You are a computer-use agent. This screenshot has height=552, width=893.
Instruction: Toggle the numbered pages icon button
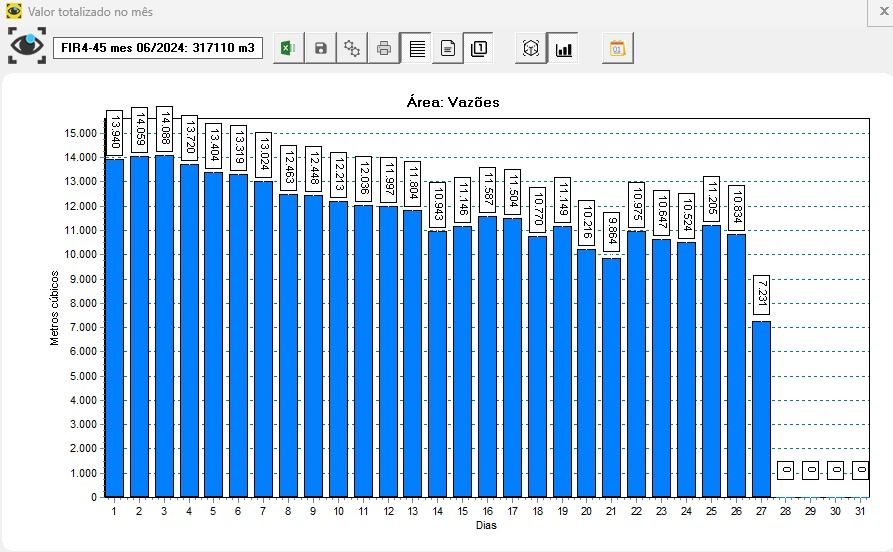click(480, 48)
